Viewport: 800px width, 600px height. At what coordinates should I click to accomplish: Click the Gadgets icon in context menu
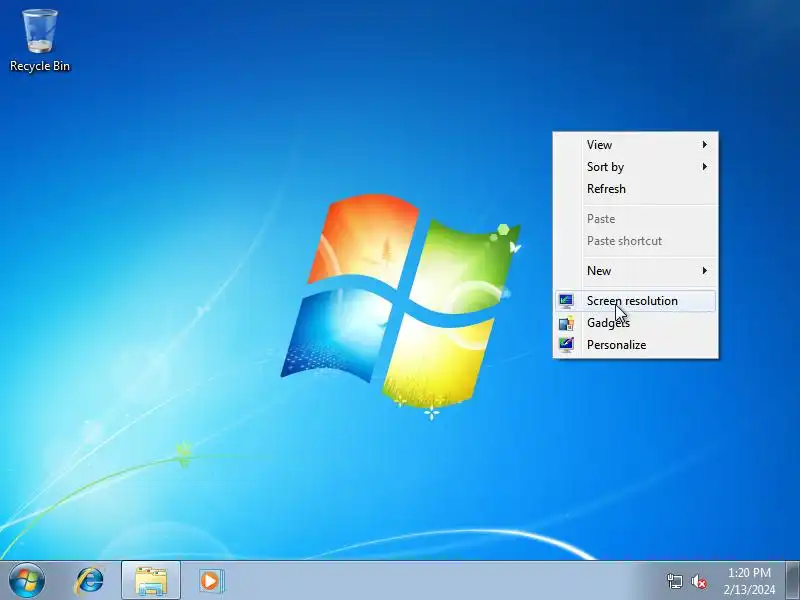(x=566, y=323)
